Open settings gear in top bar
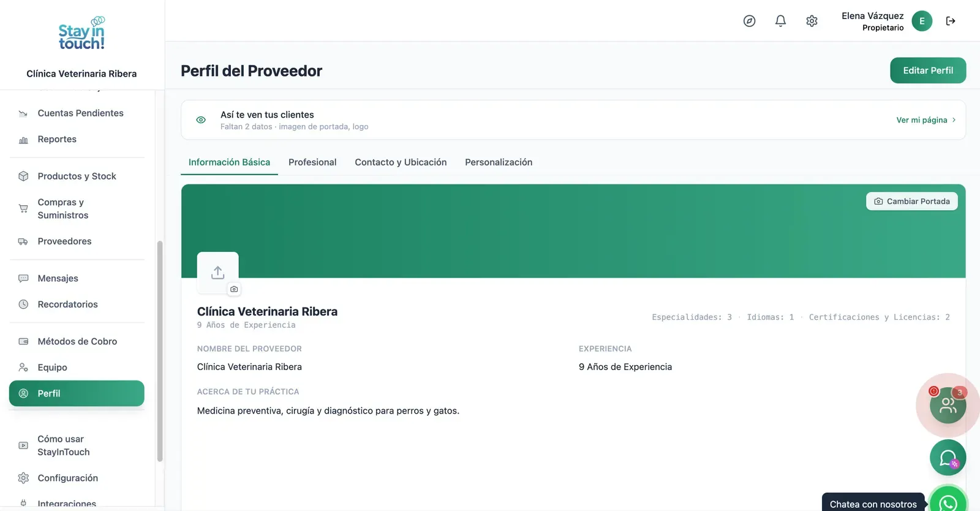This screenshot has width=980, height=511. [x=812, y=21]
